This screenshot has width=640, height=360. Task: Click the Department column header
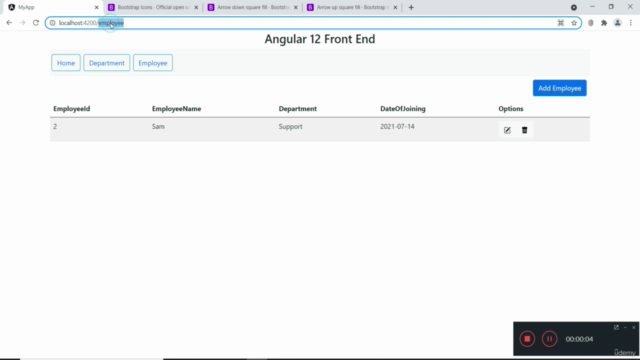point(298,109)
